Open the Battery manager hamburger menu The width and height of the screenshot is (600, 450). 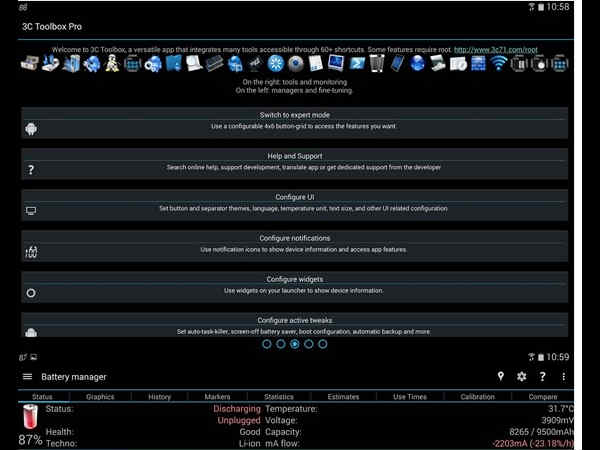click(27, 377)
